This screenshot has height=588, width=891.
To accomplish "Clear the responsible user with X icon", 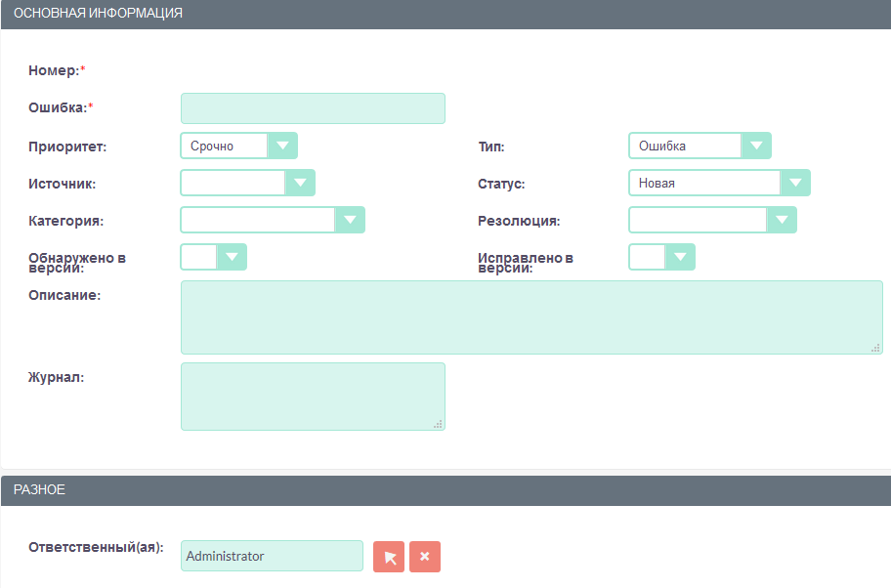I will [x=425, y=557].
